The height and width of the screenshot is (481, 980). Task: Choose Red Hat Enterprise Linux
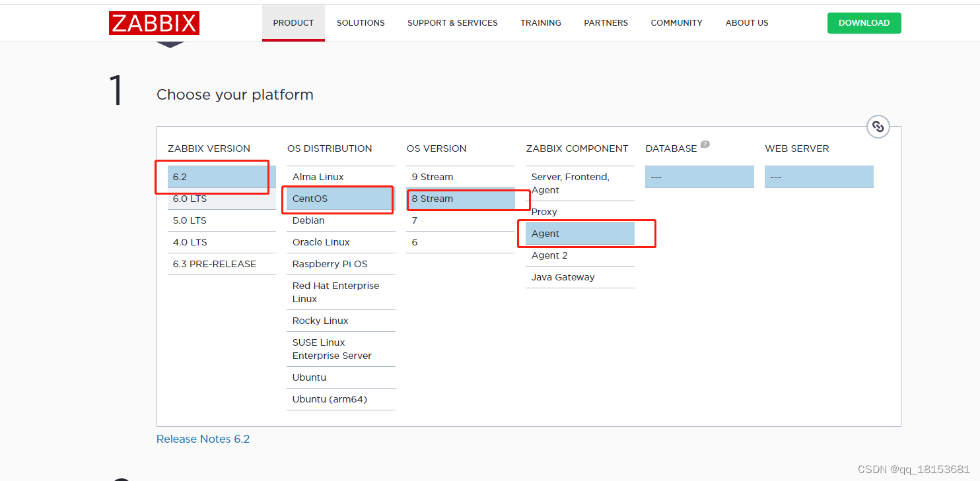(341, 292)
